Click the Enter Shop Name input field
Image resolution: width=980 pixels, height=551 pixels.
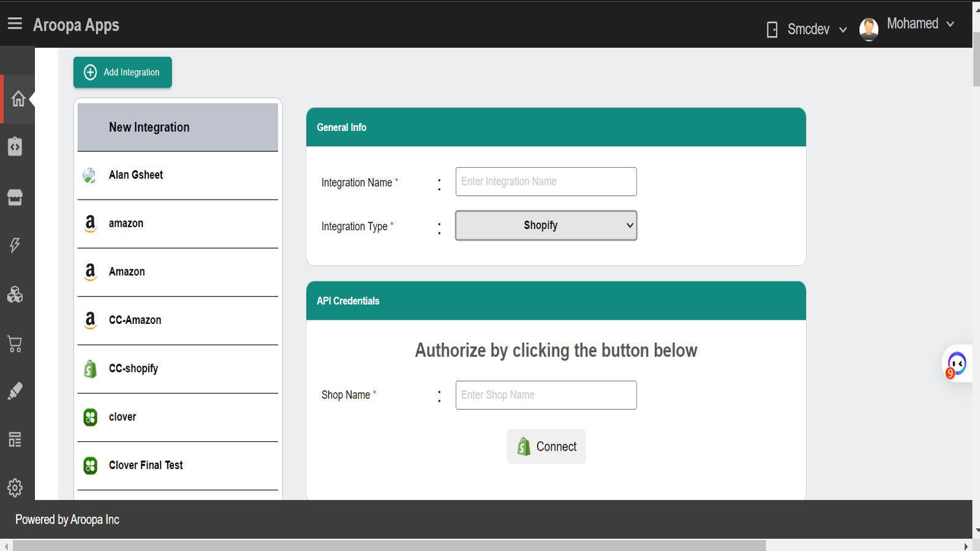coord(545,395)
